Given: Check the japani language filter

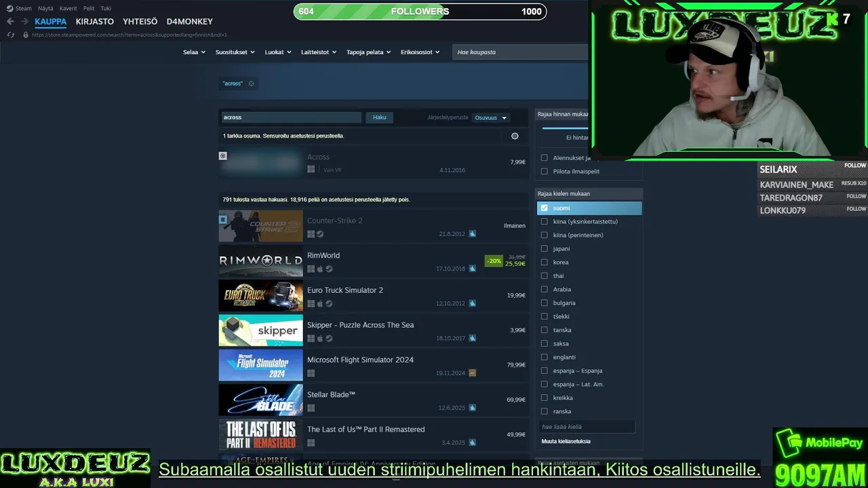Looking at the screenshot, I should (544, 249).
